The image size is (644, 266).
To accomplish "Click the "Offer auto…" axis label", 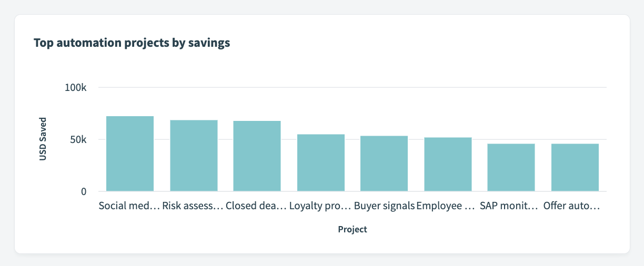I will (x=572, y=206).
